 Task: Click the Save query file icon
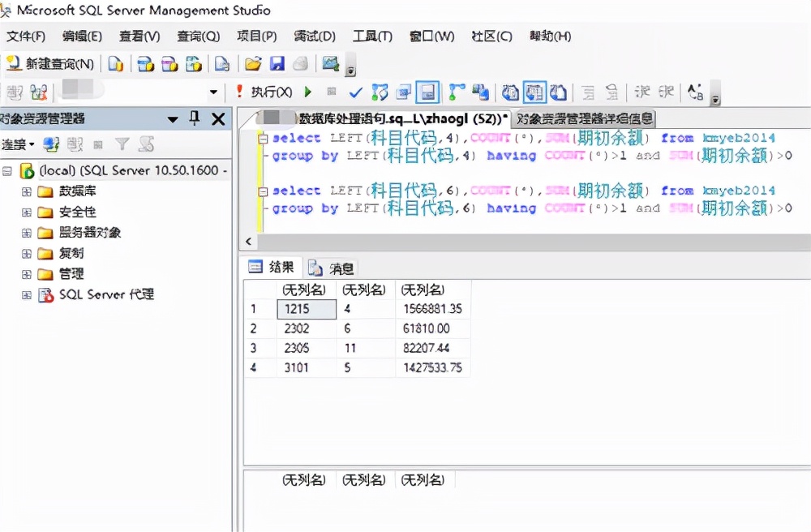(279, 62)
